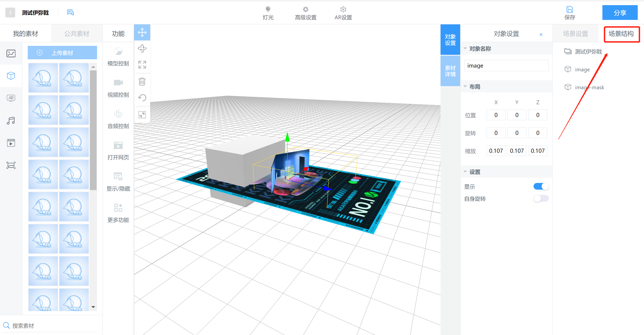The image size is (644, 335).
Task: Select the rotate tool icon
Action: [142, 49]
